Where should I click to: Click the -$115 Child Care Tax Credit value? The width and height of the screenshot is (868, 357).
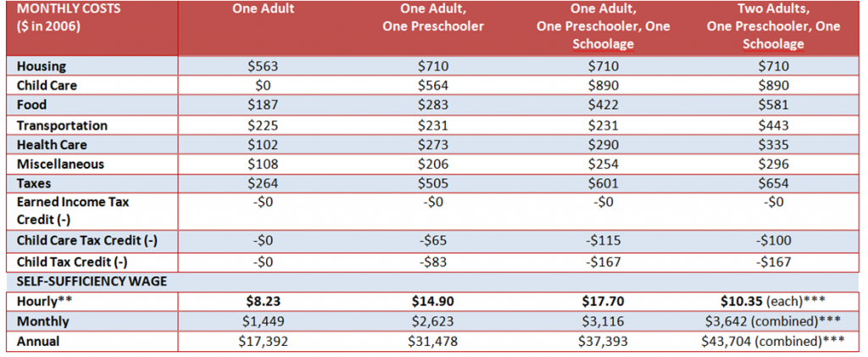[x=603, y=241]
